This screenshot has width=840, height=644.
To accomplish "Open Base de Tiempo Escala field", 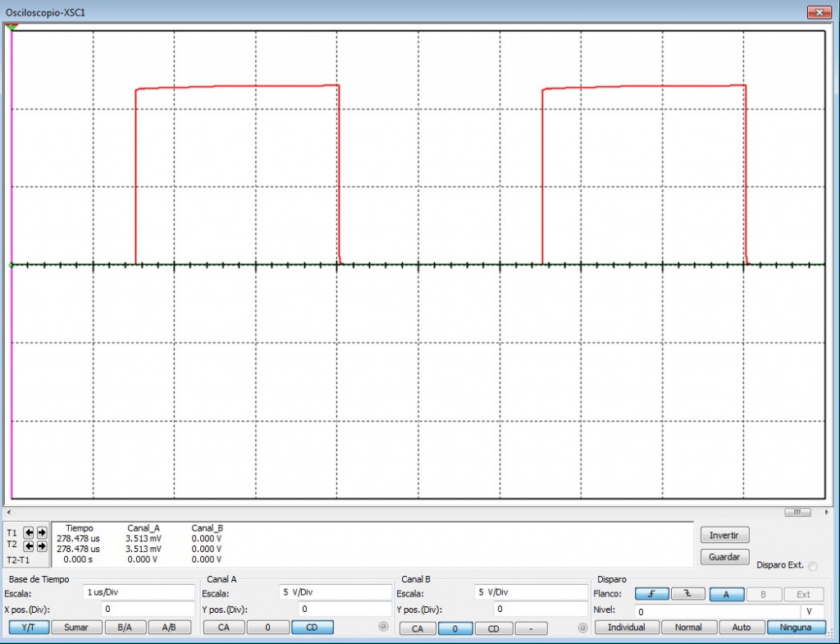I will tap(138, 592).
